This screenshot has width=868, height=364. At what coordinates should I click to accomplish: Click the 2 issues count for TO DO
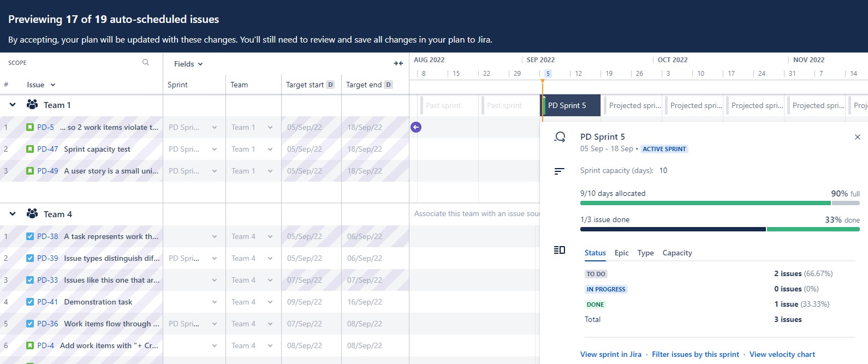click(x=788, y=273)
